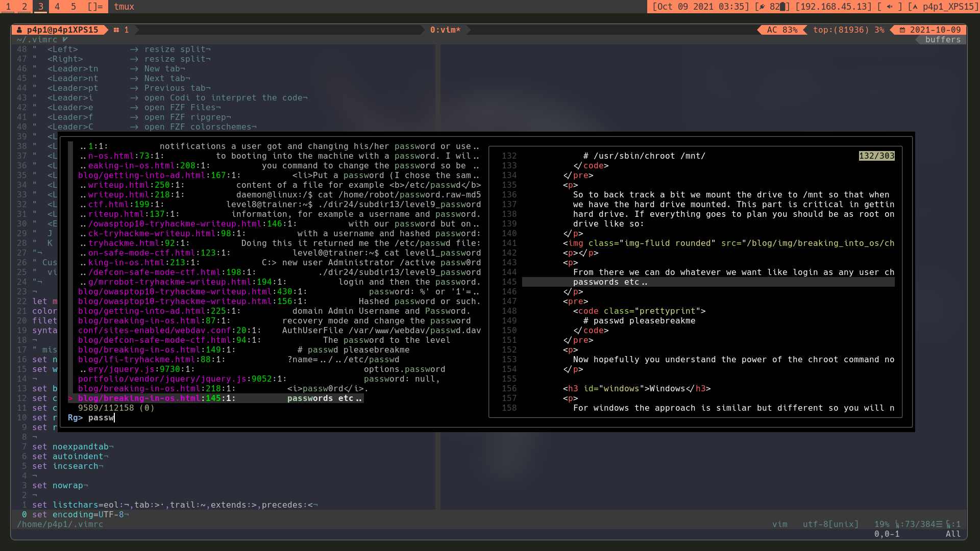Click the AC 83% battery segment

click(x=782, y=30)
